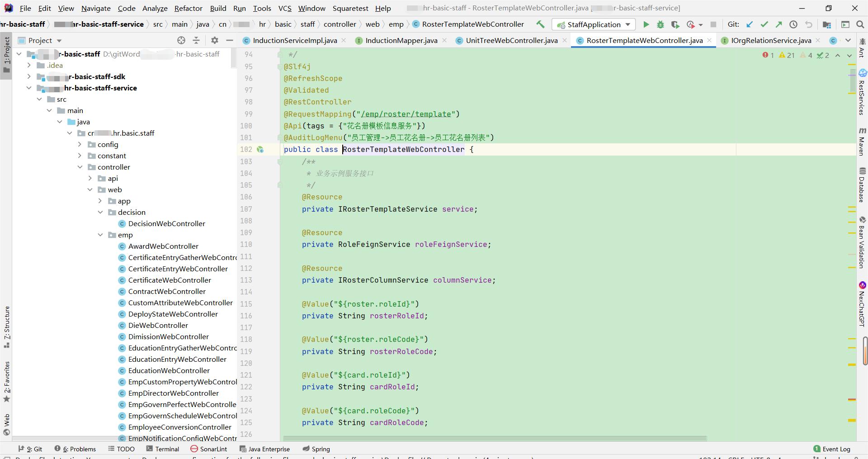Open DecisionWebController in project tree
Viewport: 868px width, 459px height.
click(x=166, y=223)
